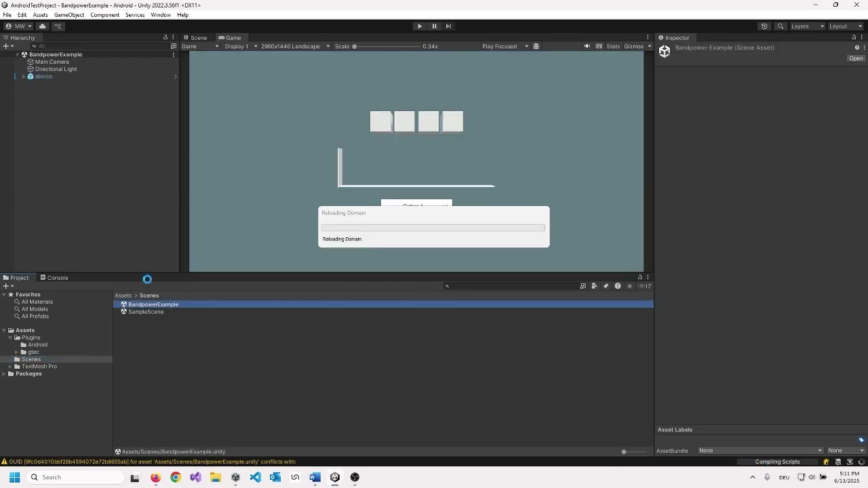Toggle hidden packages visibility count
This screenshot has height=488, width=868.
[645, 286]
